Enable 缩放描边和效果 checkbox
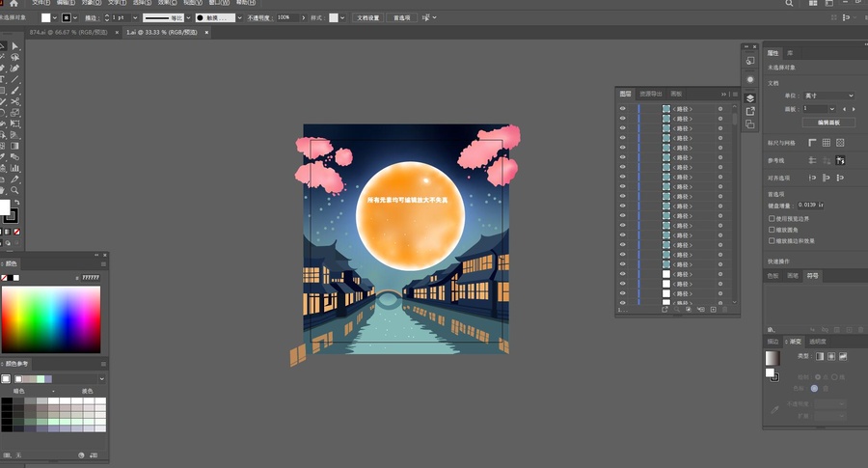Screen dimensions: 868x468 [x=772, y=241]
